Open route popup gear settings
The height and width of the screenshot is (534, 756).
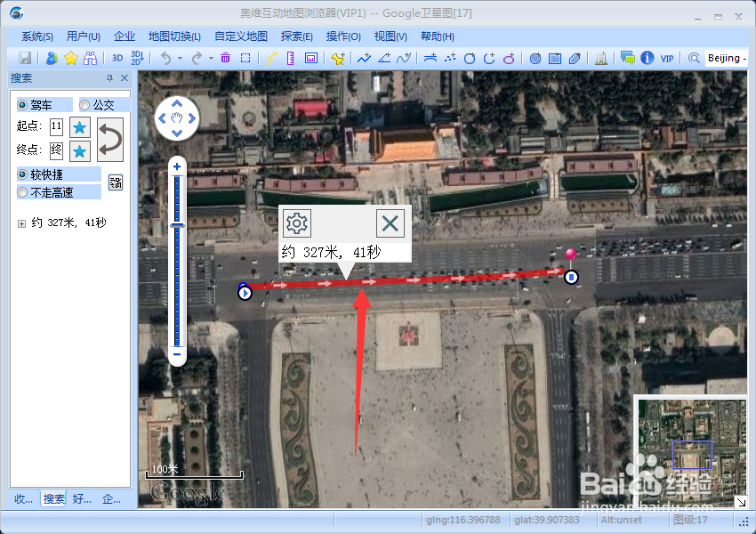click(296, 223)
